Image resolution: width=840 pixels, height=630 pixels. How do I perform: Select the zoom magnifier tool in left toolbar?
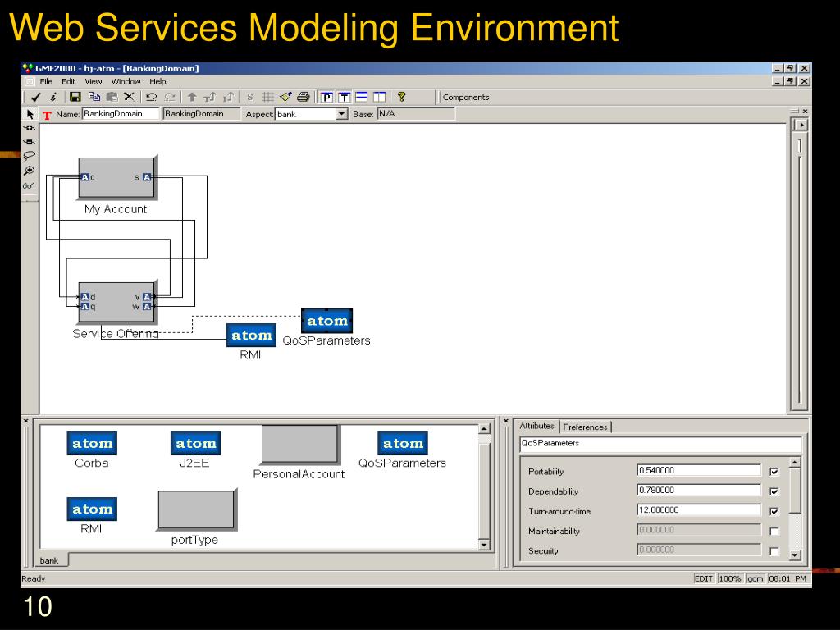(x=30, y=171)
